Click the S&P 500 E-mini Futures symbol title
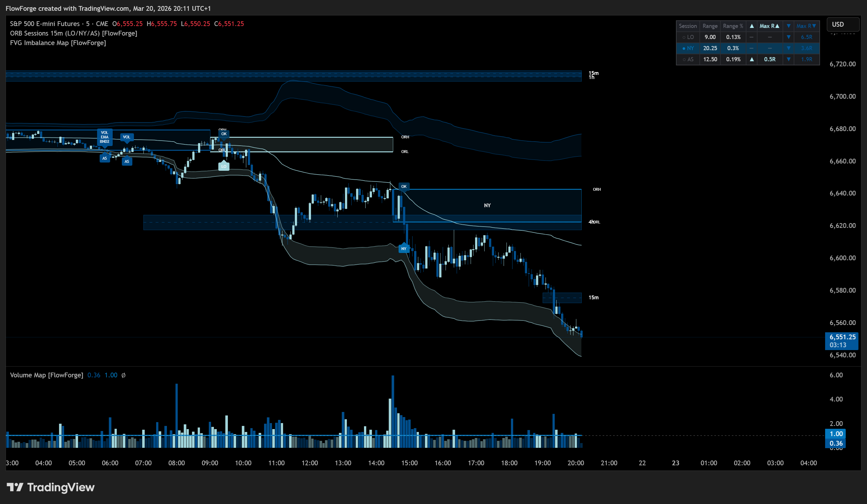This screenshot has width=867, height=504. pos(45,24)
